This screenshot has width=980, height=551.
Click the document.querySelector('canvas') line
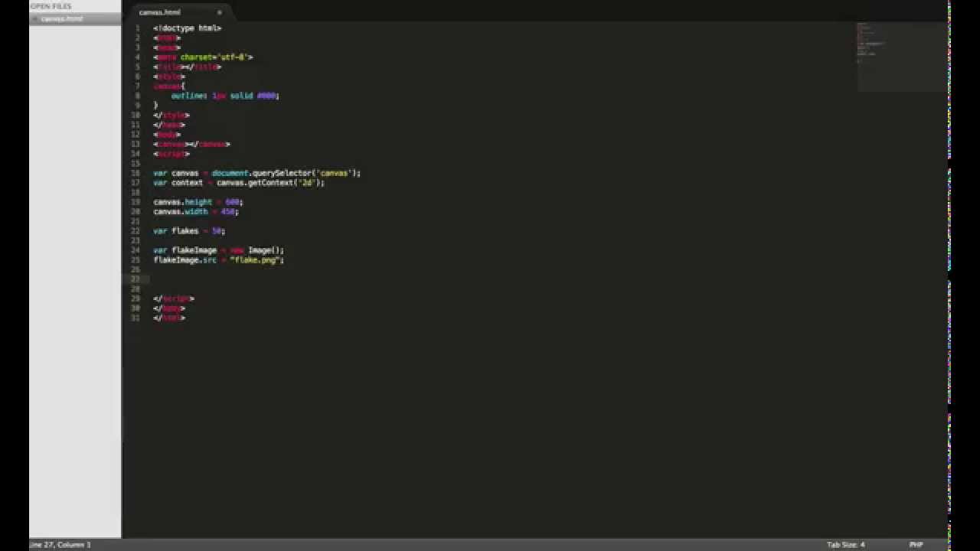(256, 173)
